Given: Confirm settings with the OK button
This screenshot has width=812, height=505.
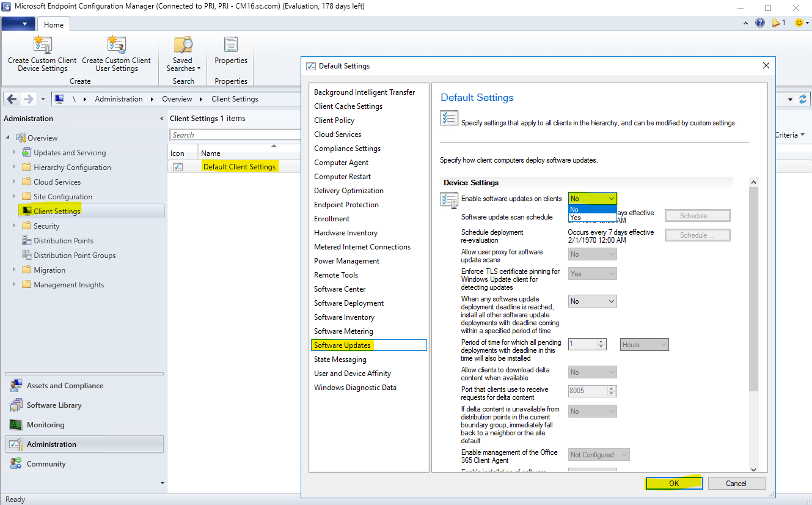Looking at the screenshot, I should click(x=673, y=483).
